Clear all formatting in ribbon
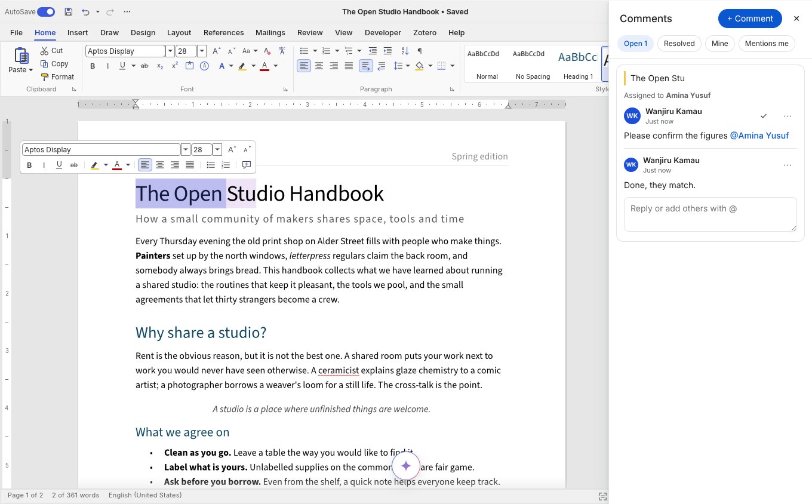 [x=267, y=51]
